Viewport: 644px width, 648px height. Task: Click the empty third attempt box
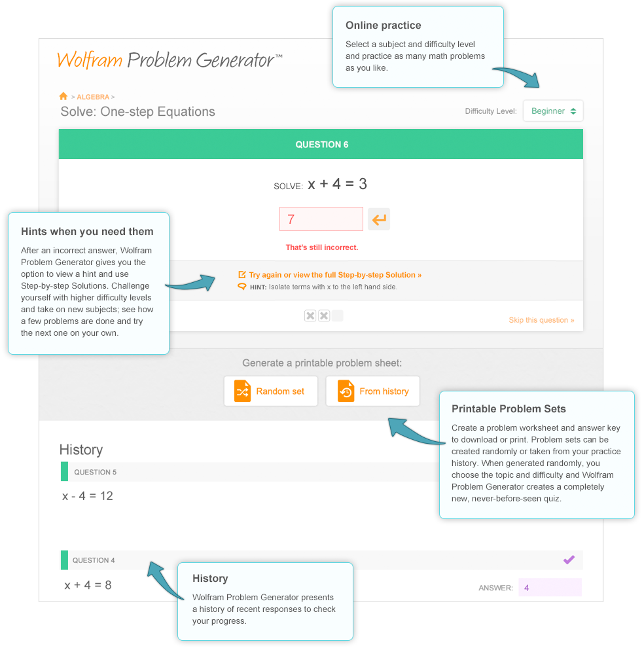[x=338, y=315]
